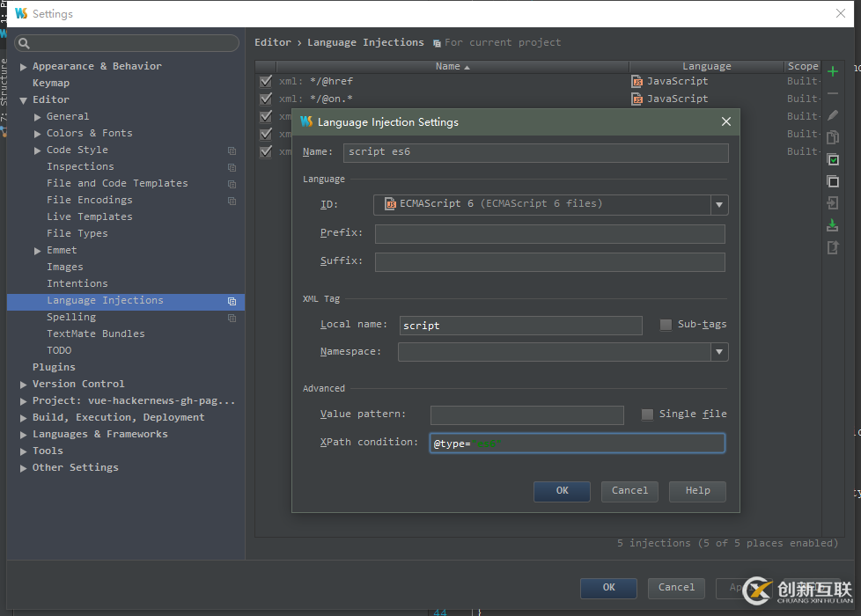Image resolution: width=861 pixels, height=616 pixels.
Task: Expand the Emmet node
Action: [37, 251]
